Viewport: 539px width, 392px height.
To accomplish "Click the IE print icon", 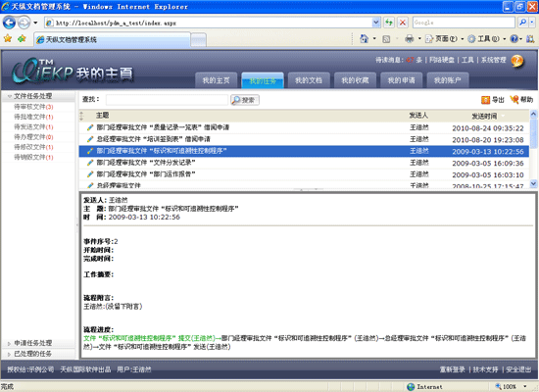I will pos(409,39).
